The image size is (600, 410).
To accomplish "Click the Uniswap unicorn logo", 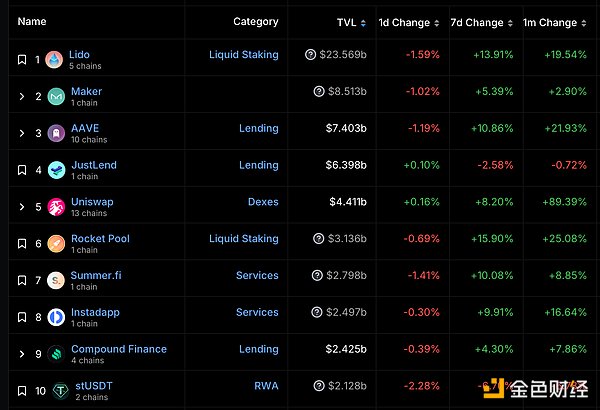I will click(x=56, y=207).
